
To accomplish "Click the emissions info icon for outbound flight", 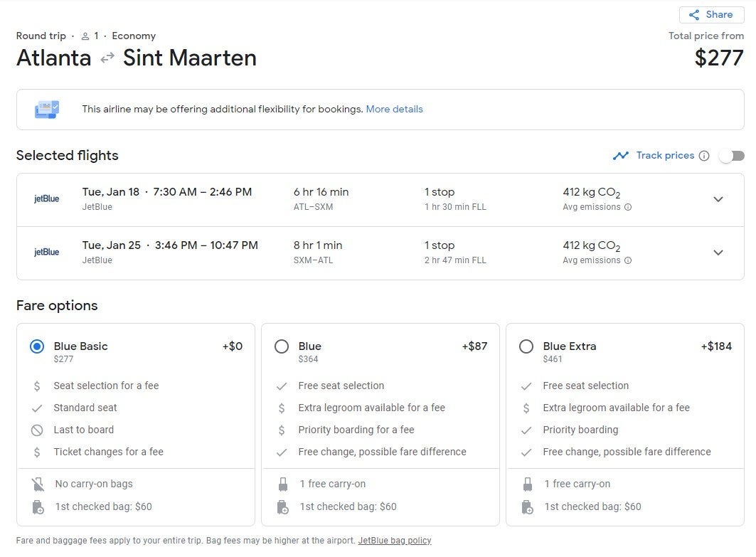I will coord(628,208).
